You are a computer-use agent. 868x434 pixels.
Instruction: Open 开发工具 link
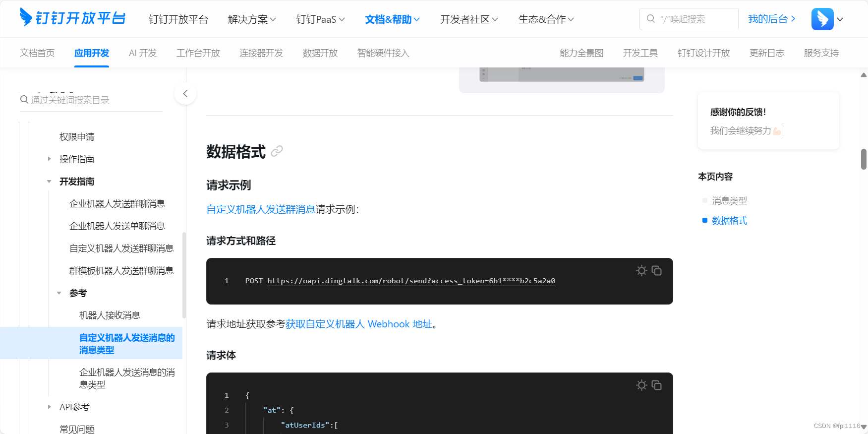(x=640, y=53)
